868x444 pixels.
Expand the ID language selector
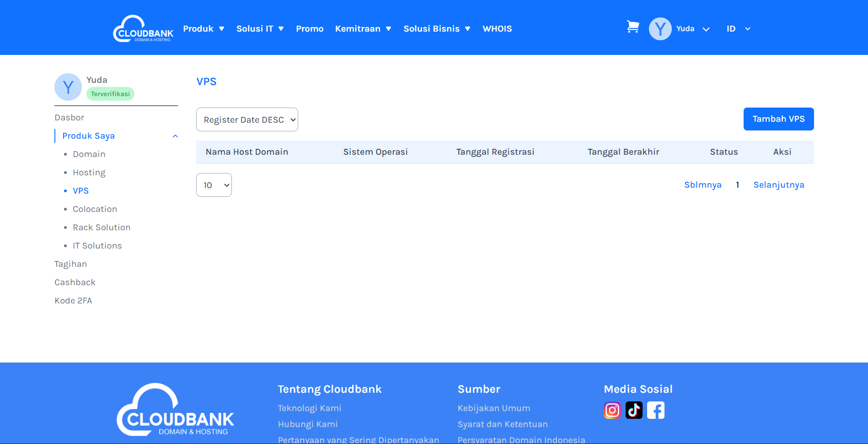[738, 29]
